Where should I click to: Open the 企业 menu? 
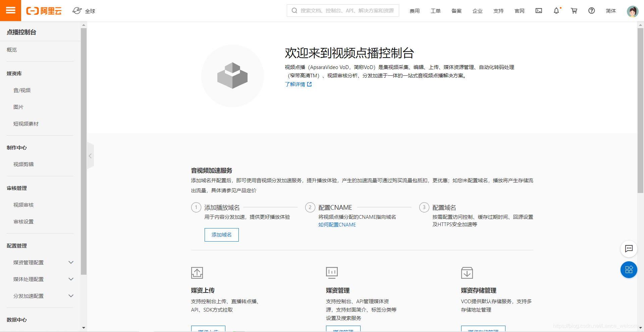click(477, 11)
